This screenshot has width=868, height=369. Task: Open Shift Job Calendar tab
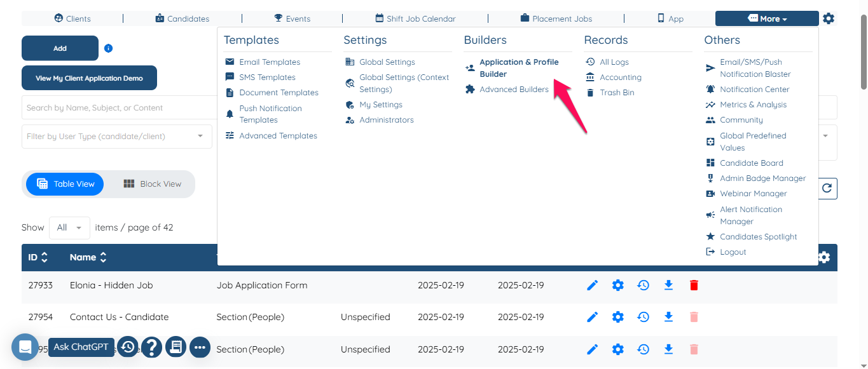(415, 18)
